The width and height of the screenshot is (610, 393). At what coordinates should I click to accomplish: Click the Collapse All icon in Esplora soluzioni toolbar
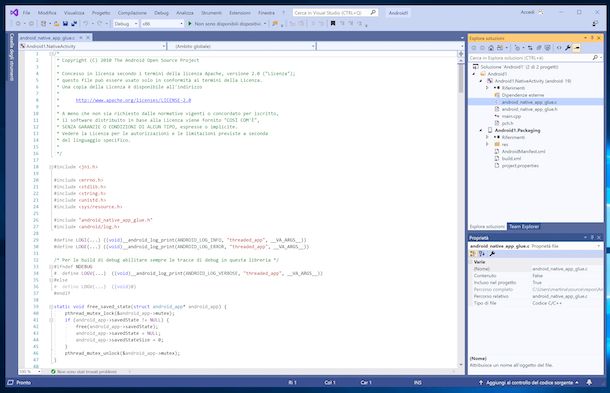pyautogui.click(x=539, y=48)
